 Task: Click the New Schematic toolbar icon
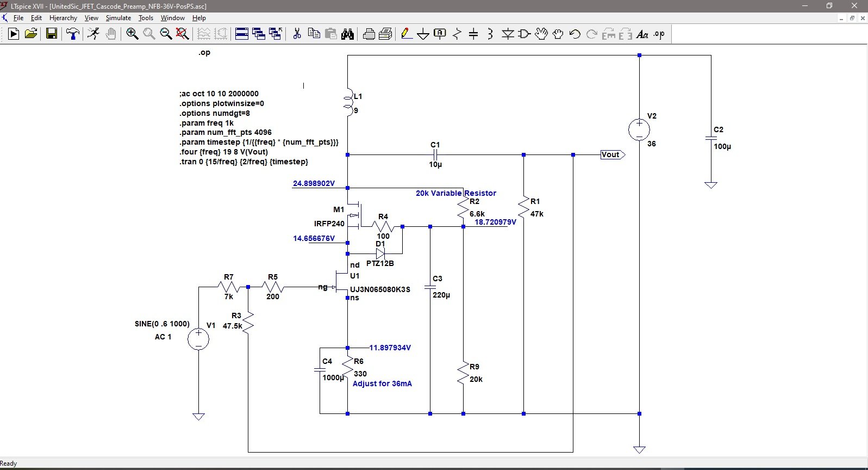[14, 34]
